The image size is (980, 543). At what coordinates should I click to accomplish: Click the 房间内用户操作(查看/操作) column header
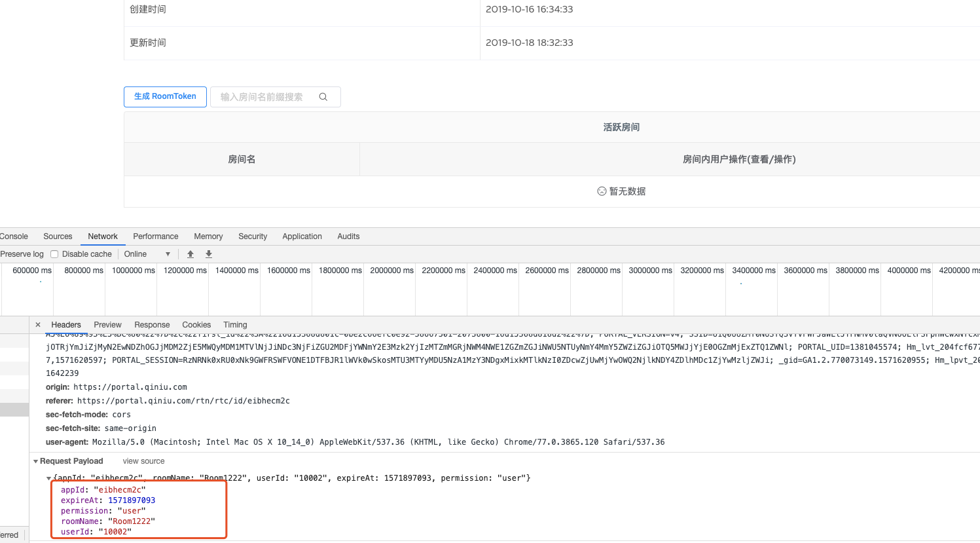click(739, 159)
